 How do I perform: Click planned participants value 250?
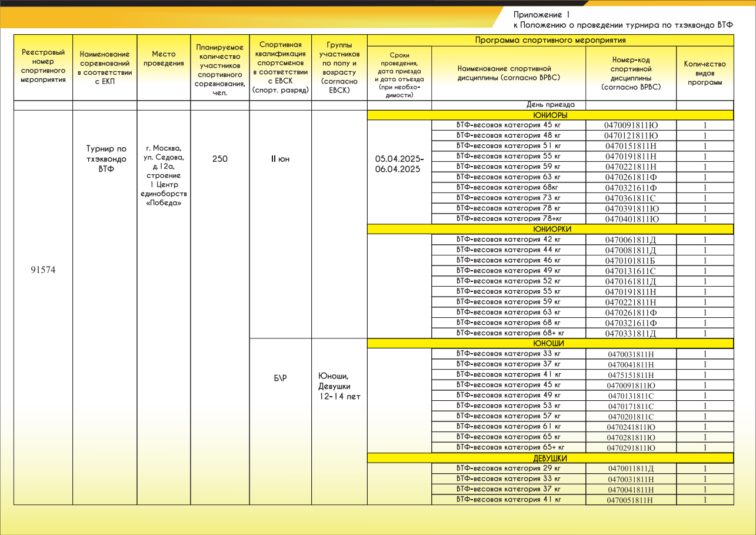point(219,159)
